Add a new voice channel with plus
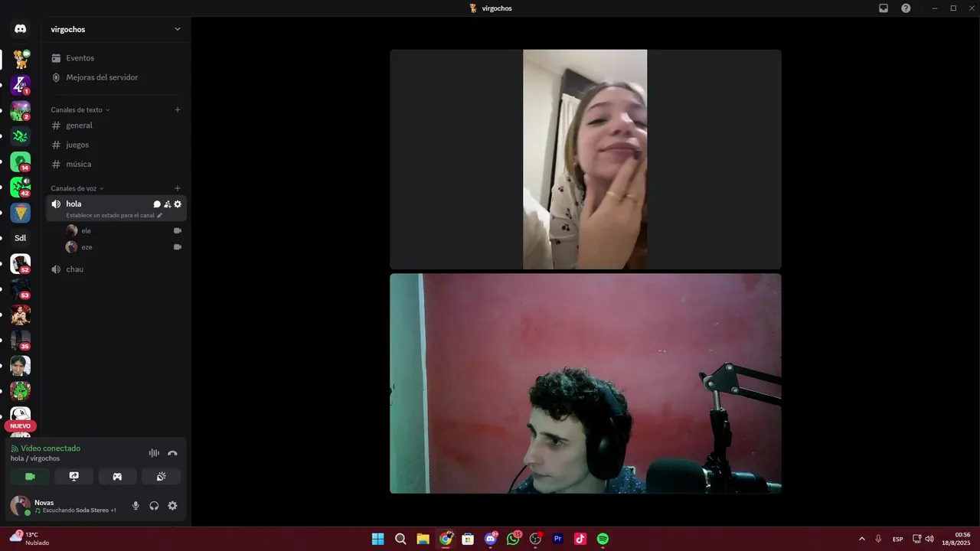Viewport: 980px width, 551px height. pyautogui.click(x=178, y=188)
